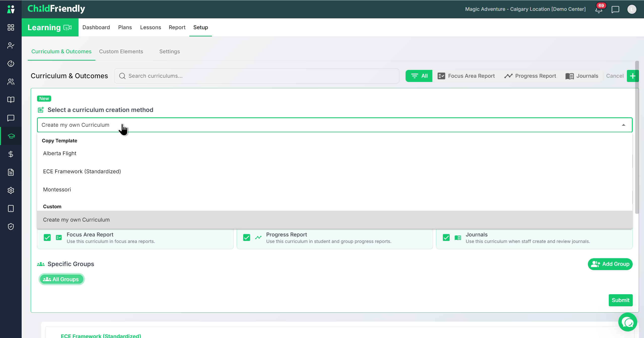This screenshot has height=338, width=644.
Task: Open the Lessons tab
Action: click(x=151, y=27)
